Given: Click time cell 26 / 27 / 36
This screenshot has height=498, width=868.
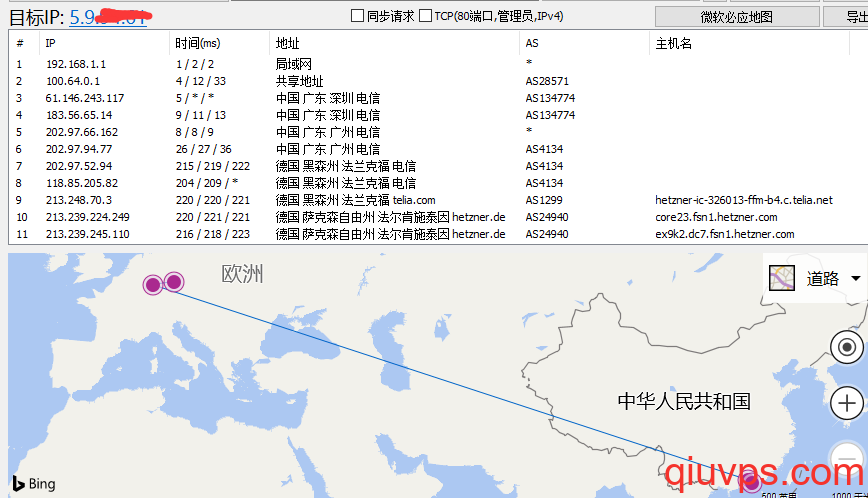Looking at the screenshot, I should 204,149.
